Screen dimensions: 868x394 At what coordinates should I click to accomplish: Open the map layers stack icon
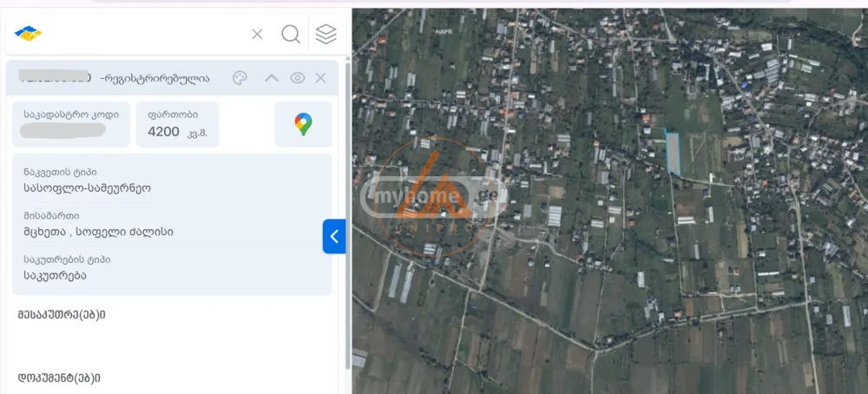(x=325, y=35)
